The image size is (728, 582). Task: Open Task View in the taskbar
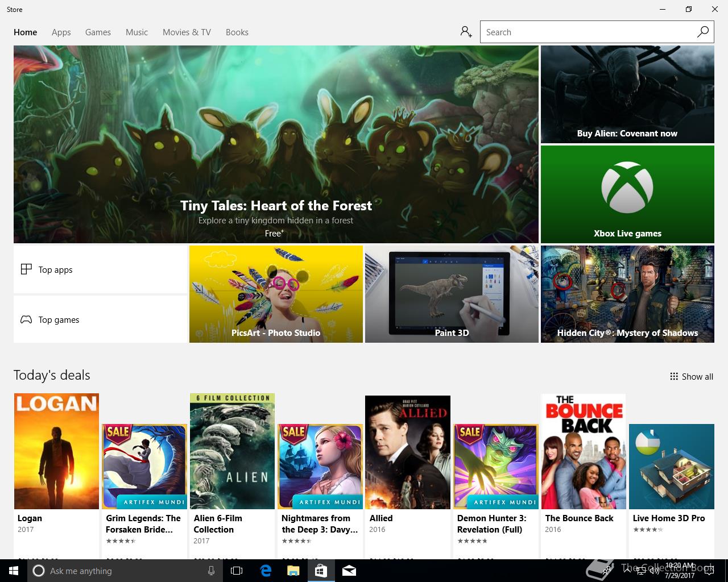[237, 571]
